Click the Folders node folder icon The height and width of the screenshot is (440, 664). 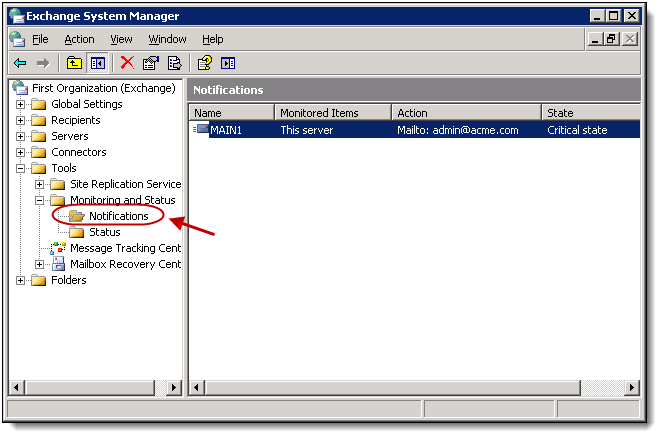coord(39,280)
